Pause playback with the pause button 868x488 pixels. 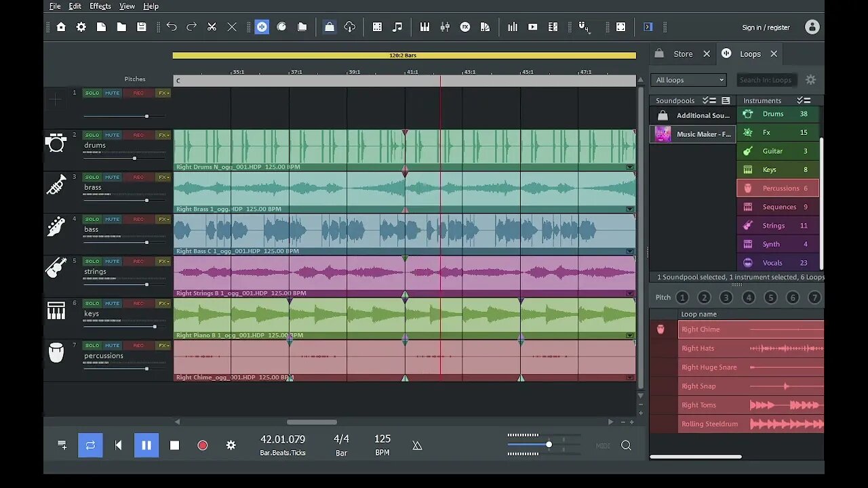coord(146,445)
